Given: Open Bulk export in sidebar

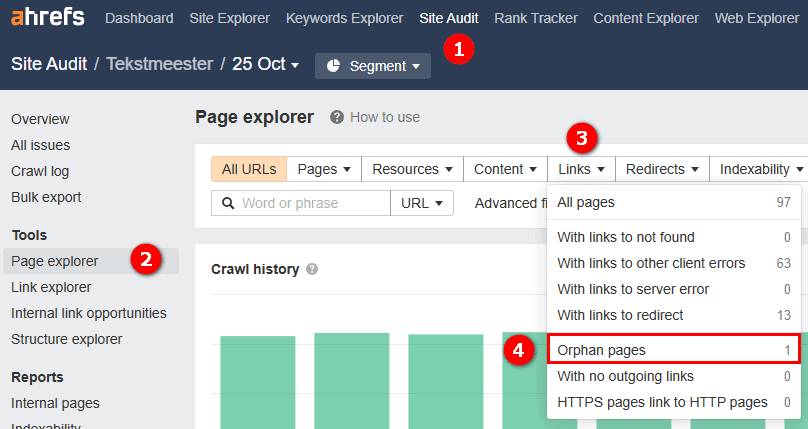Looking at the screenshot, I should (46, 197).
